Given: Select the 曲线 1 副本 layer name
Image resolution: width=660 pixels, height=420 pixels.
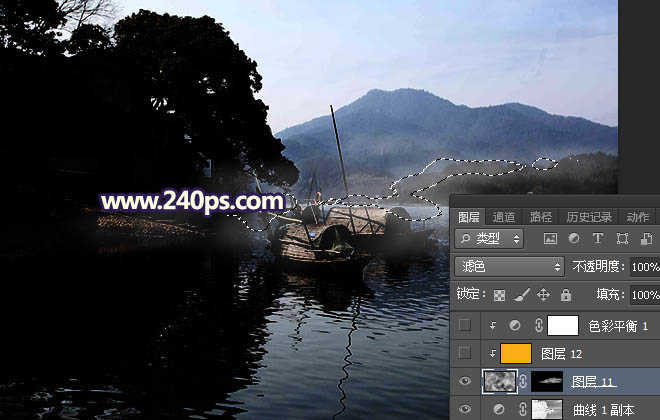Looking at the screenshot, I should 604,409.
